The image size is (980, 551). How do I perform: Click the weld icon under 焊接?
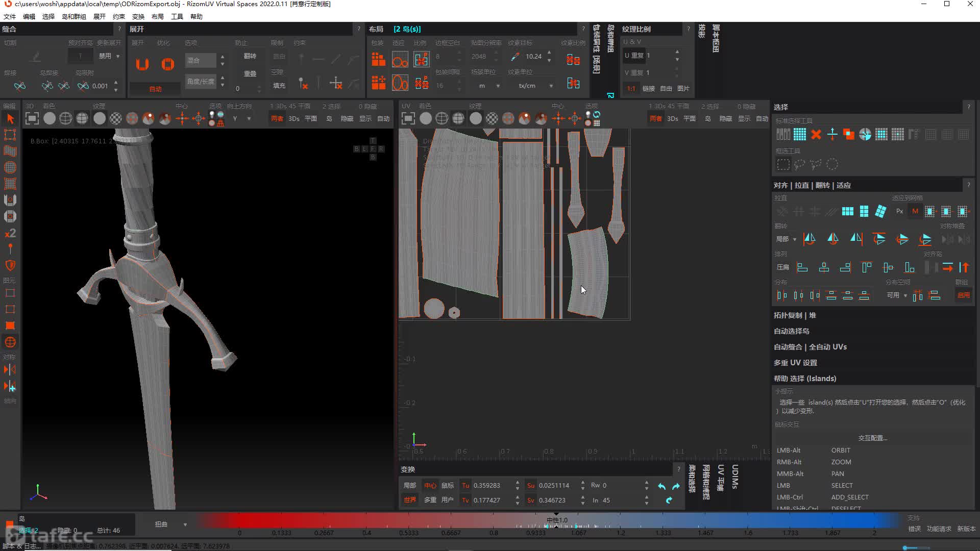click(x=19, y=86)
